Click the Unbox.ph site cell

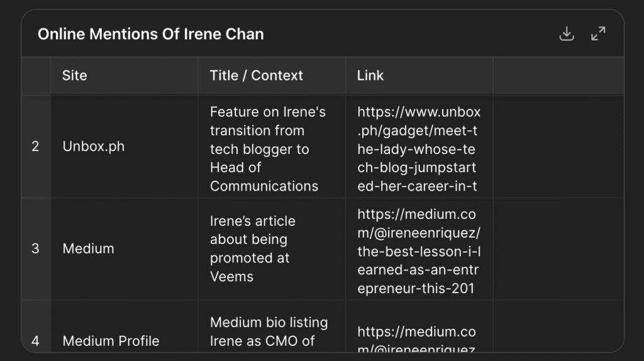tap(94, 147)
